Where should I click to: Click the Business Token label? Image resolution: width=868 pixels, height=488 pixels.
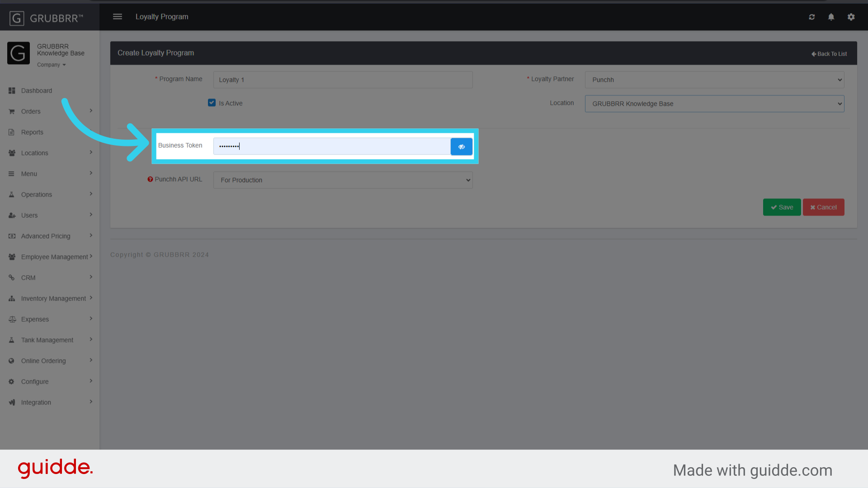180,145
